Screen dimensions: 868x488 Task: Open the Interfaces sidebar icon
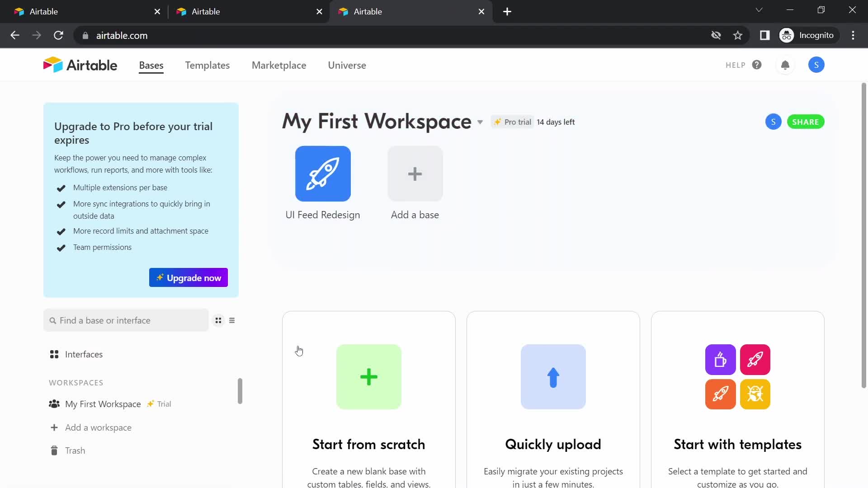coord(54,354)
